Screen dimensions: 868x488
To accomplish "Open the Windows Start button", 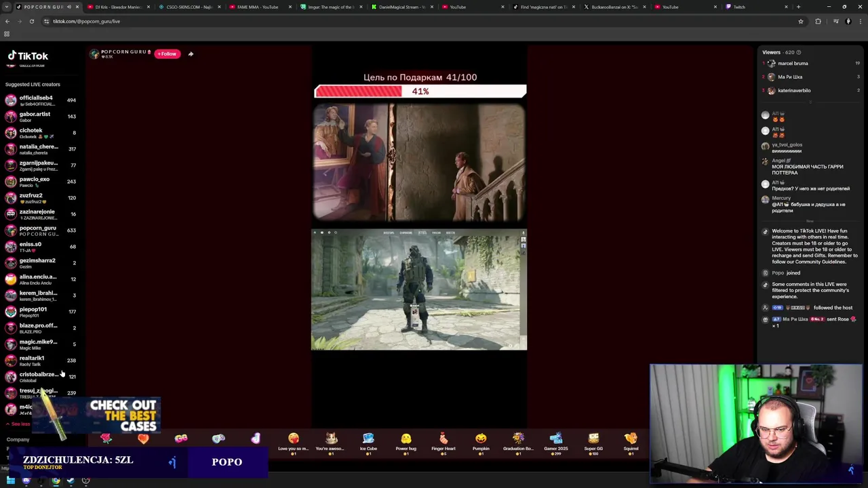I will [11, 481].
